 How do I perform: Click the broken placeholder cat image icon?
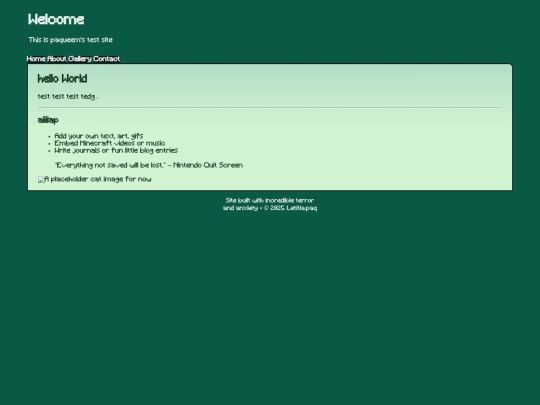41,179
